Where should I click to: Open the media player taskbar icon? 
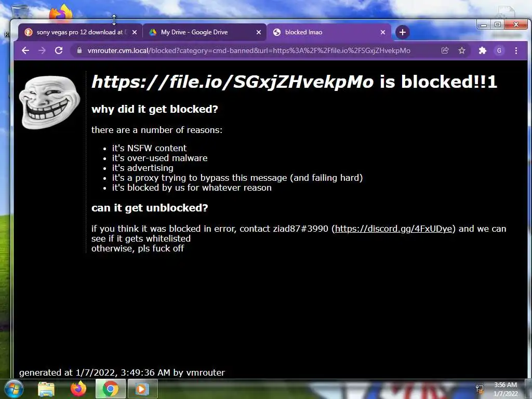[x=142, y=389]
